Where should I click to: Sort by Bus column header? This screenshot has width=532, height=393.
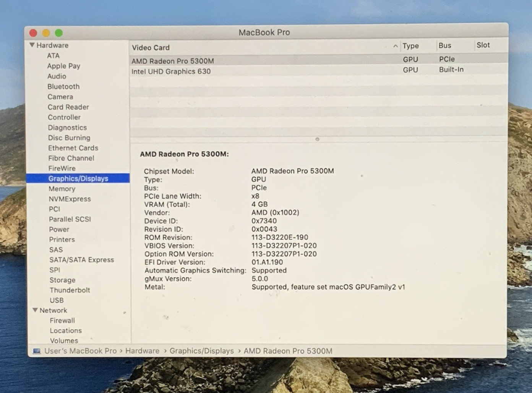tap(445, 45)
